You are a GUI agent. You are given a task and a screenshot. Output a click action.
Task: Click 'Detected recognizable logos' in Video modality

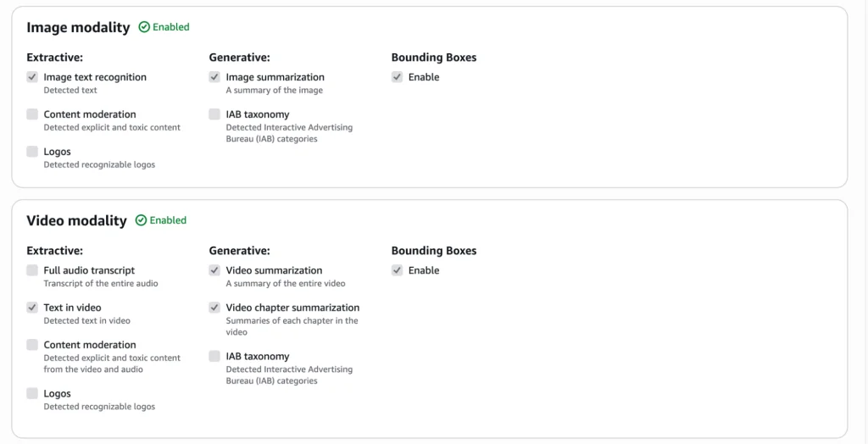(x=99, y=407)
